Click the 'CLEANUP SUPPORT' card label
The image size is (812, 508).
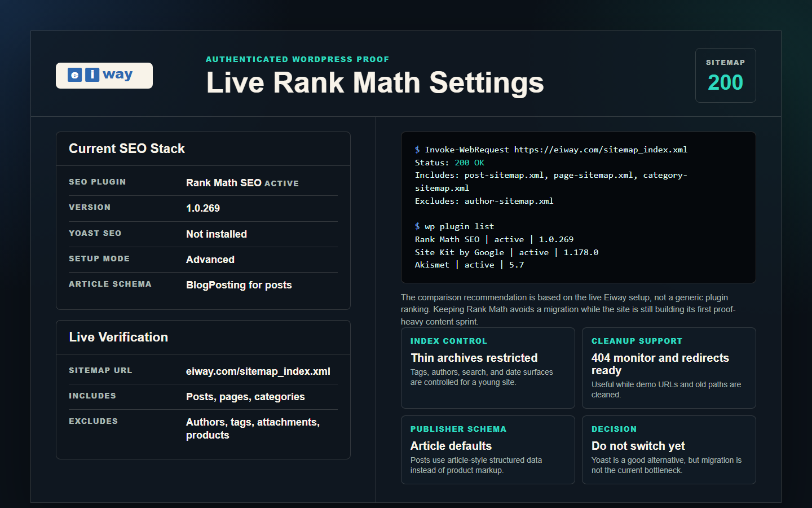[637, 341]
